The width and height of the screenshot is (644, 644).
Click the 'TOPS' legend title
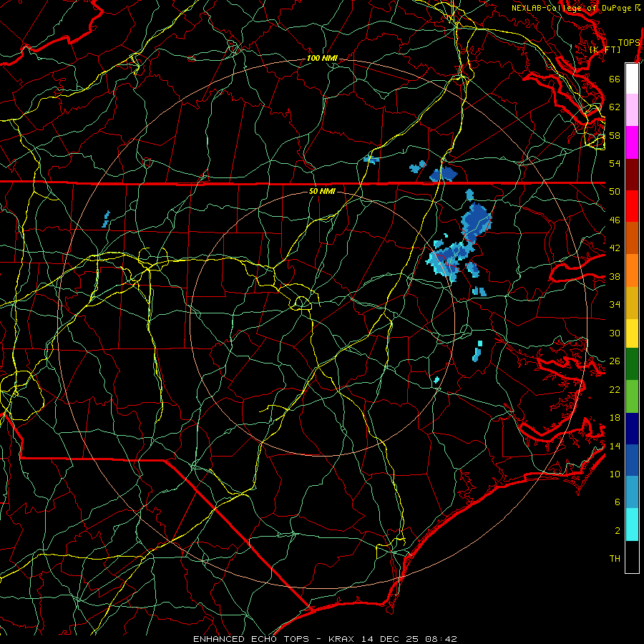[x=629, y=43]
